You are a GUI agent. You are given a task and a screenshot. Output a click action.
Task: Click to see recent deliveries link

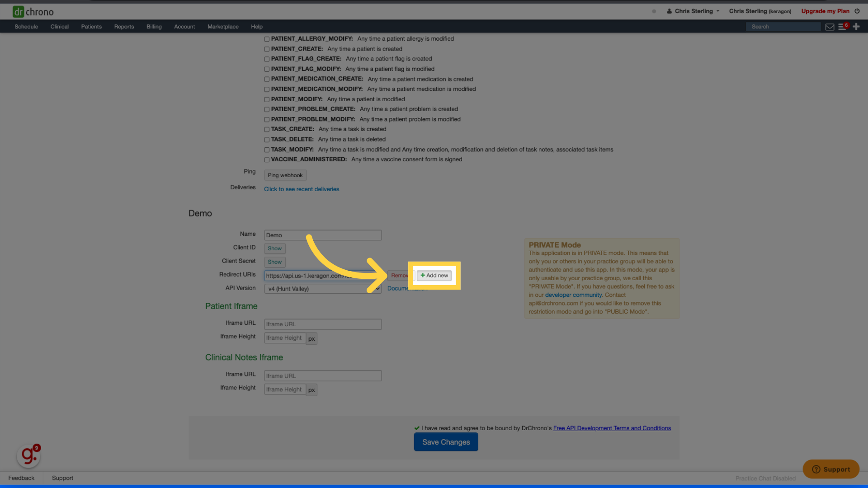coord(302,189)
